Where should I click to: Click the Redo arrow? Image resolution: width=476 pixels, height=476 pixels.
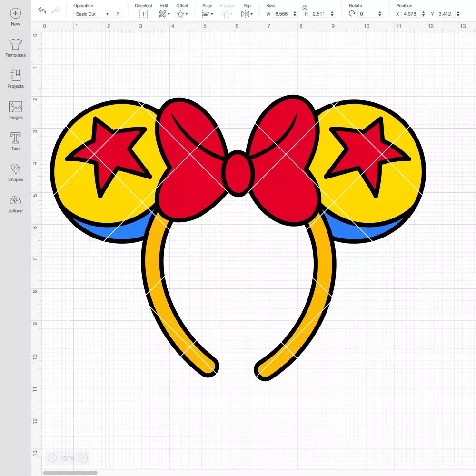tap(56, 10)
